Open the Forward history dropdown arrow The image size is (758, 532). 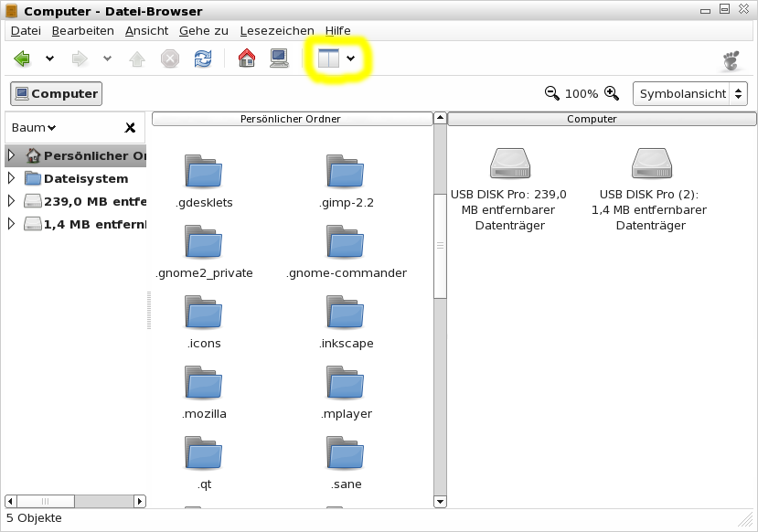pyautogui.click(x=107, y=59)
